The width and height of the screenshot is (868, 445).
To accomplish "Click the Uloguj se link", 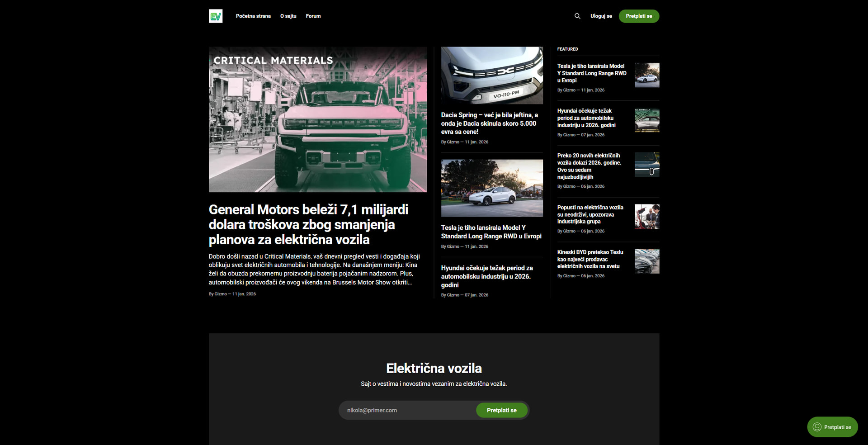I will (x=601, y=16).
